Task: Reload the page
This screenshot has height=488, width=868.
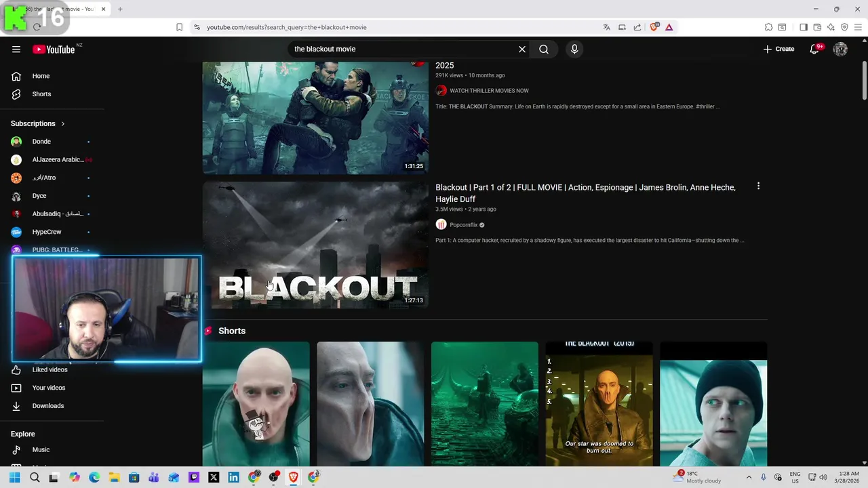Action: [37, 27]
